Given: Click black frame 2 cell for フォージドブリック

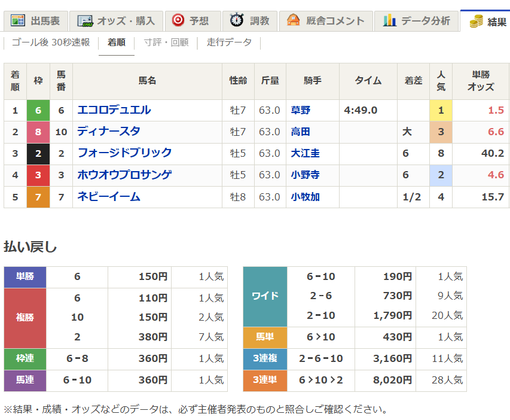Looking at the screenshot, I should (x=38, y=153).
